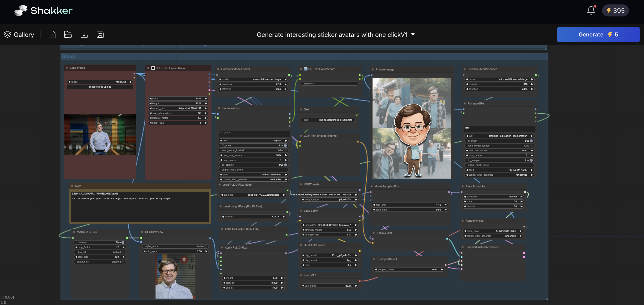Image resolution: width=644 pixels, height=305 pixels.
Task: Click the Load Image node title
Action: [x=77, y=68]
